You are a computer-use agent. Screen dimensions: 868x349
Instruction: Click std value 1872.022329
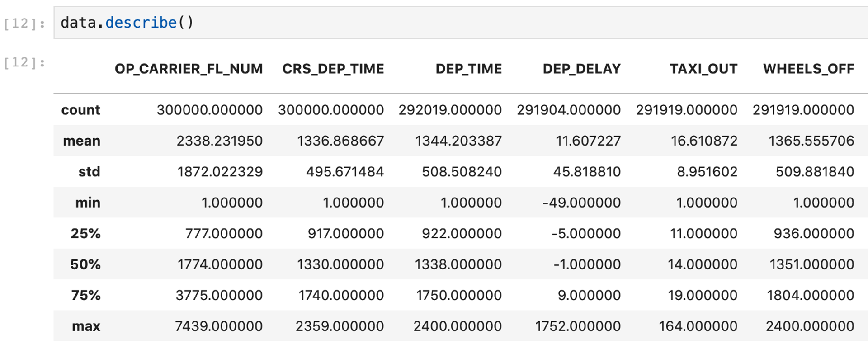coord(220,172)
